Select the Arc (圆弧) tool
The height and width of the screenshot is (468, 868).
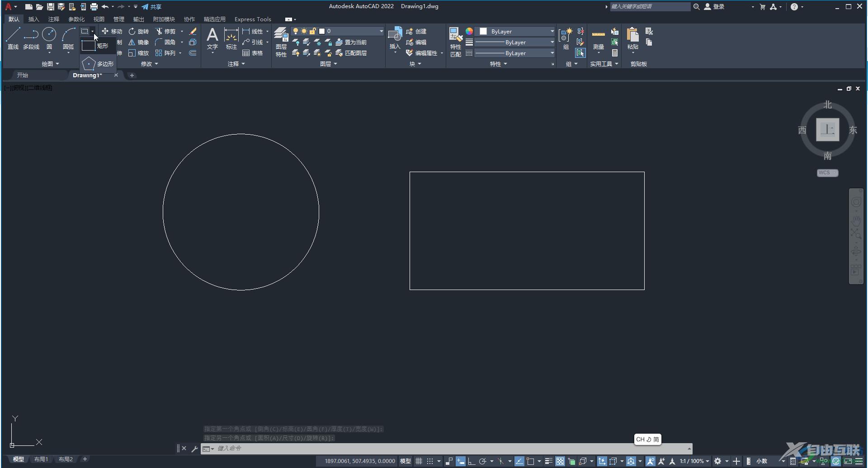coord(68,38)
